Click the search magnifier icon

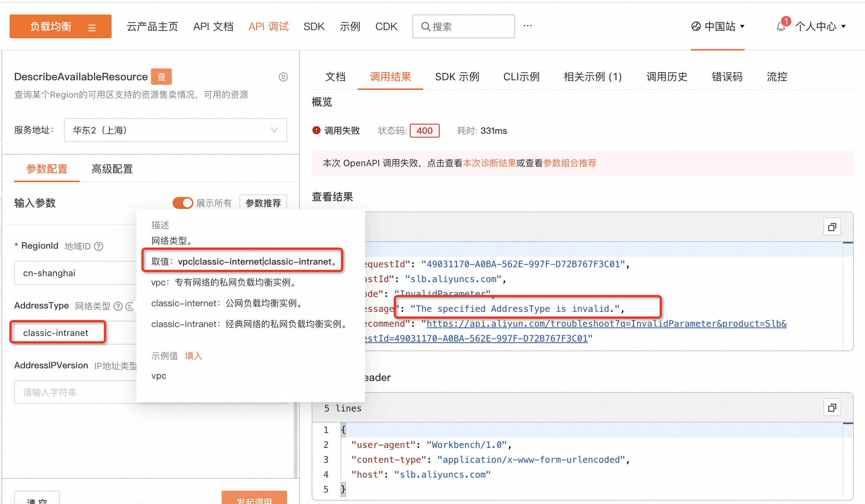coord(425,26)
